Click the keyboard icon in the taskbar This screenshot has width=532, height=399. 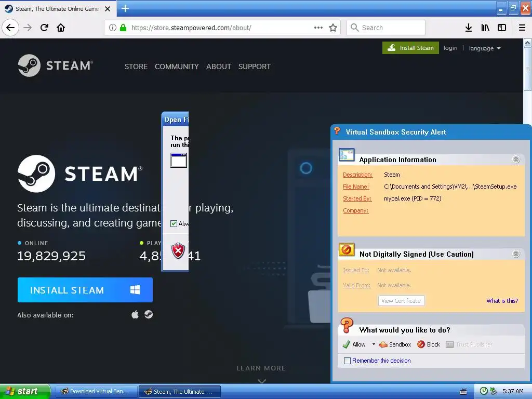pos(463,392)
